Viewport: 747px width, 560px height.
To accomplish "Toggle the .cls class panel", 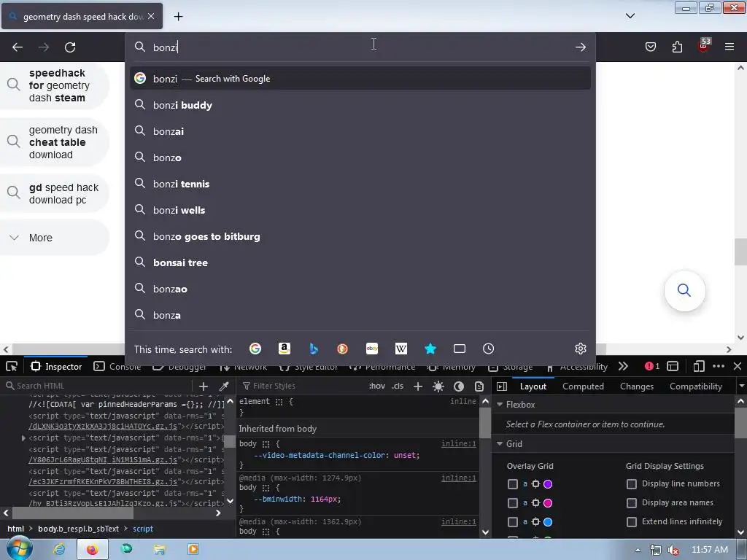I will coord(398,386).
